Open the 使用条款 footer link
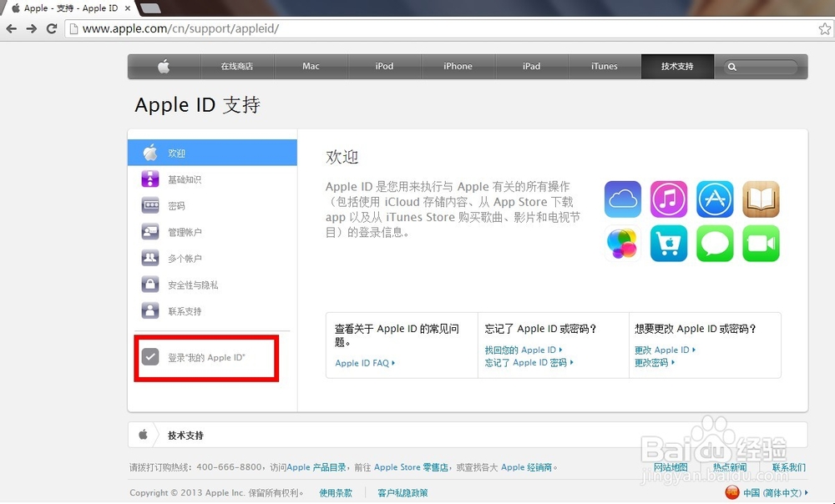835x504 pixels. click(336, 493)
